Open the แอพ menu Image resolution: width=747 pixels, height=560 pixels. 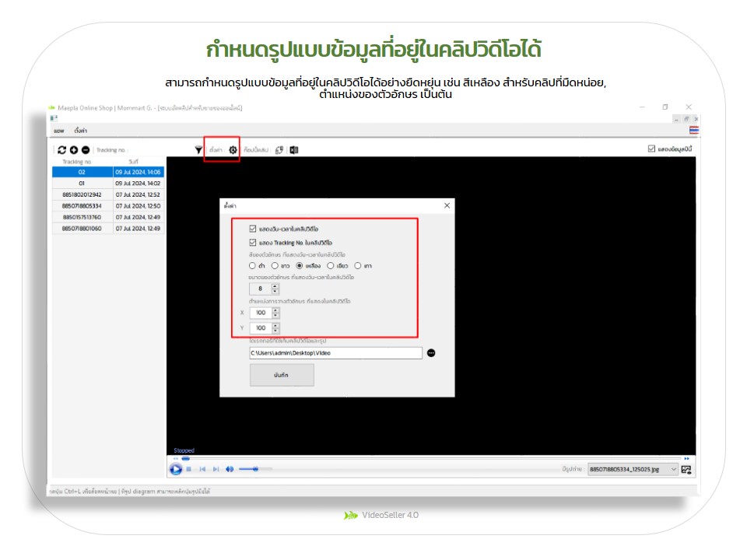coord(58,130)
